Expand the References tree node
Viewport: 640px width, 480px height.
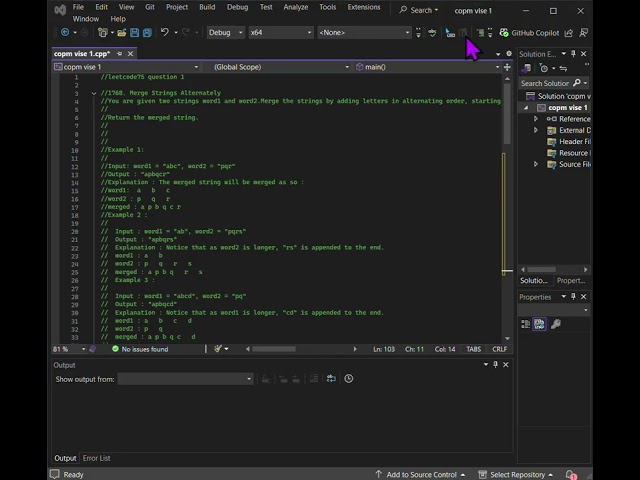pos(536,119)
